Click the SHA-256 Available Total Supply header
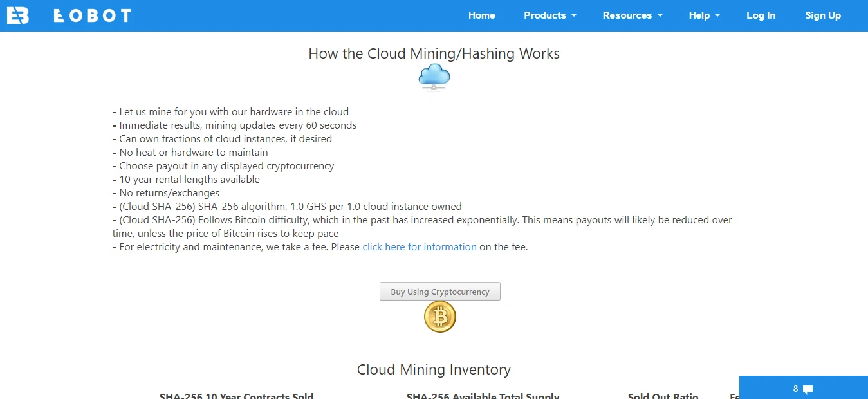Viewport: 868px width, 399px height. coord(483,395)
